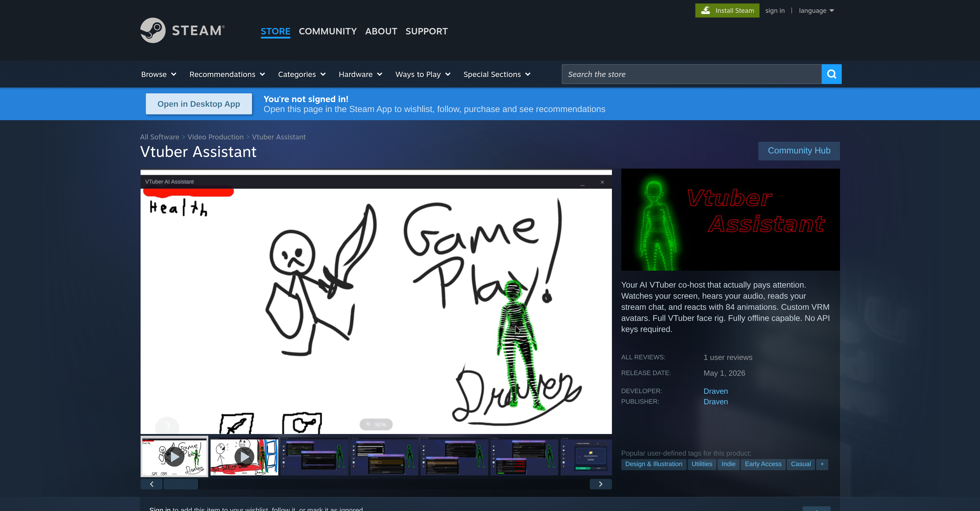Screen dimensions: 980x511
Task: Click the Vtuber Assistant page title
Action: [x=198, y=152]
